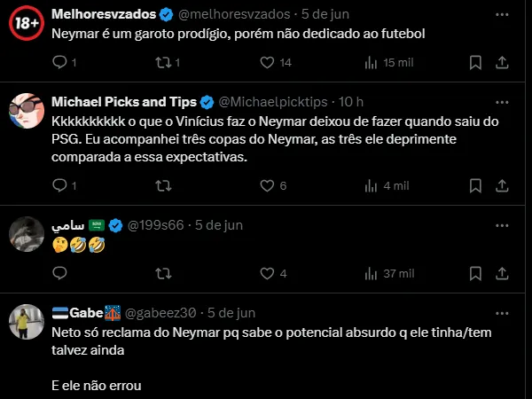
Task: Reply to Michael Picks and Tips tweet
Action: tap(60, 185)
